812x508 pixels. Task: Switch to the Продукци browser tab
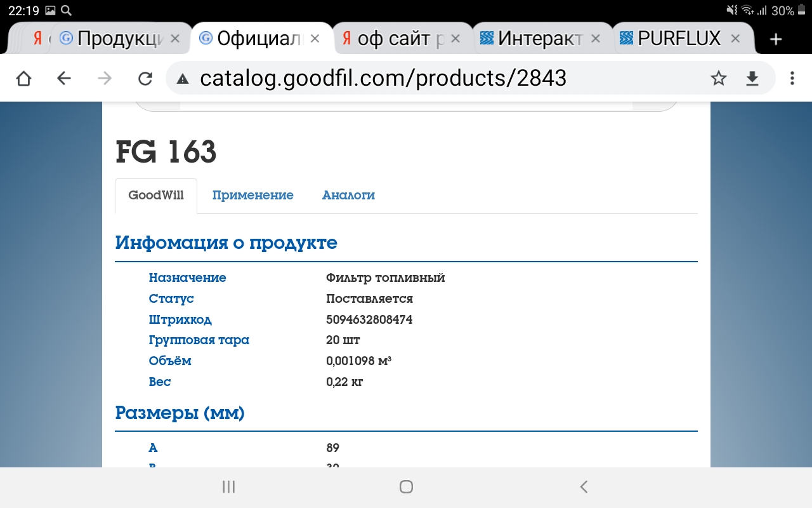click(x=121, y=39)
